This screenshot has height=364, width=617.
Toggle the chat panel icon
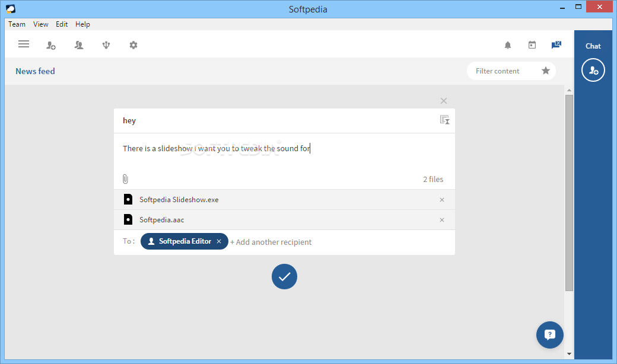556,45
